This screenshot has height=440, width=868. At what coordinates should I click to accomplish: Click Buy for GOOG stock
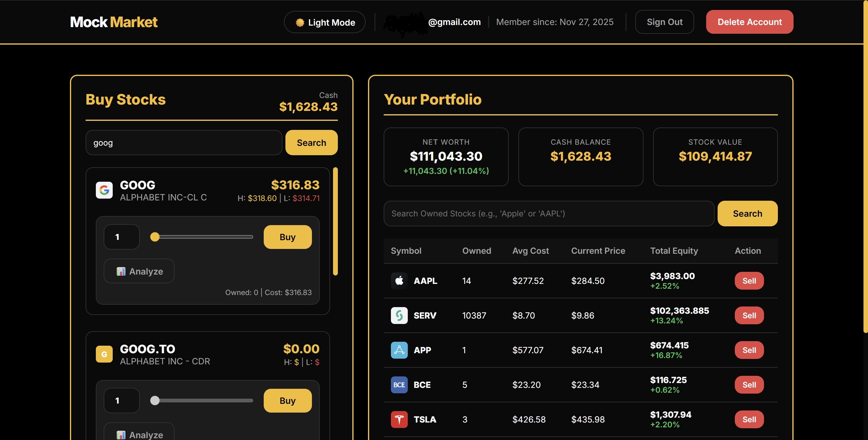tap(288, 237)
